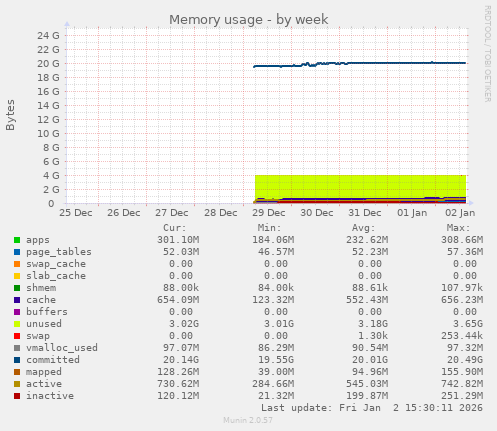The image size is (497, 431).
Task: Click the committed max value 20.49G
Action: tap(465, 360)
